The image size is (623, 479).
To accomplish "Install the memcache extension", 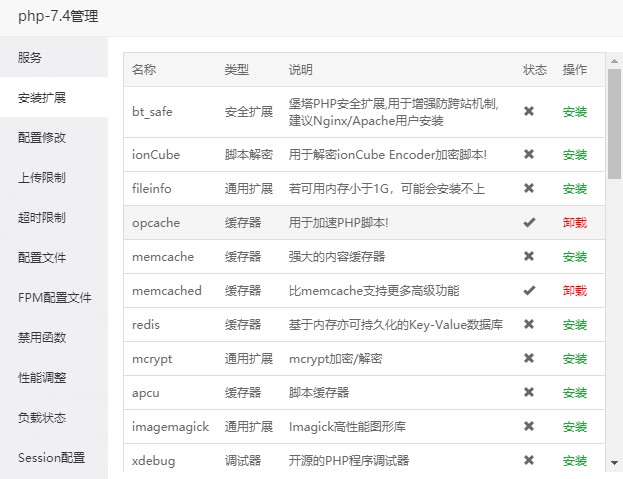I will [575, 257].
